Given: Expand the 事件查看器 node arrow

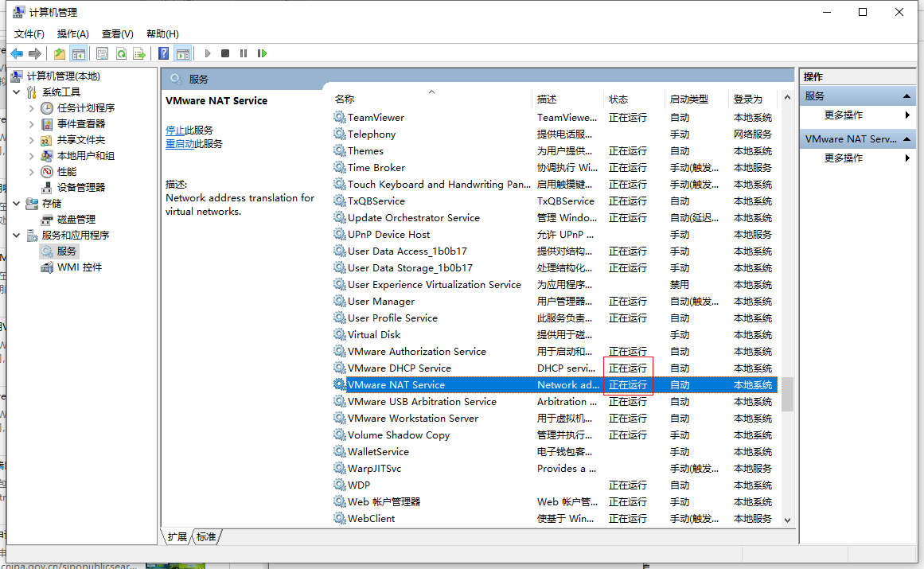Looking at the screenshot, I should tap(31, 123).
